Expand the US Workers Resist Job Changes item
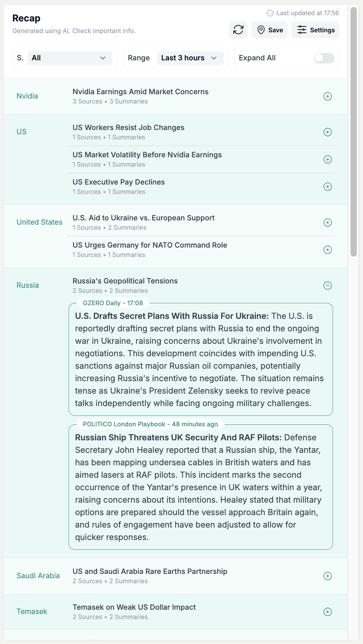Image resolution: width=363 pixels, height=644 pixels. (328, 132)
